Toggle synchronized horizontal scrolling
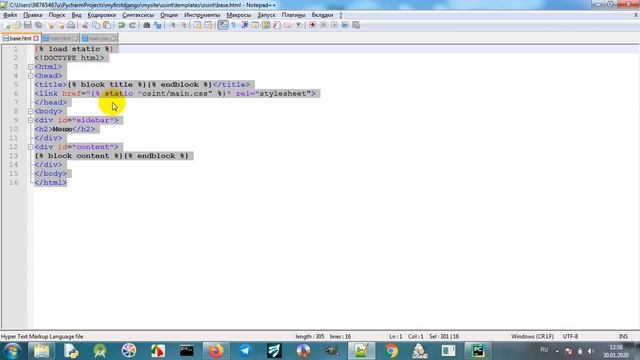The image size is (640, 360). click(208, 25)
